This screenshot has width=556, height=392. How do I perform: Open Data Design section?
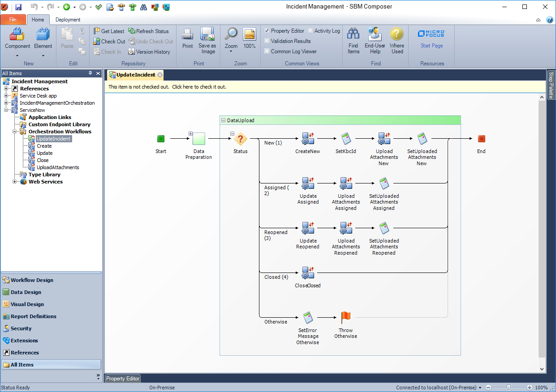pyautogui.click(x=51, y=292)
